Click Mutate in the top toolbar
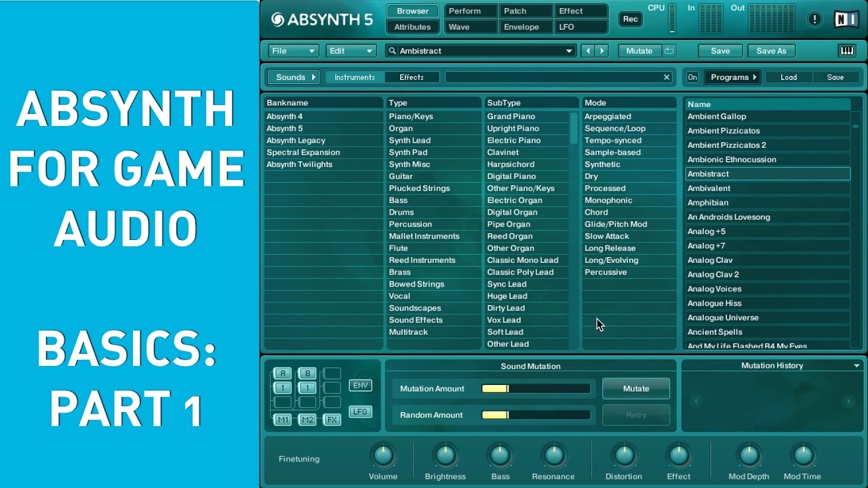The image size is (868, 488). coord(639,51)
